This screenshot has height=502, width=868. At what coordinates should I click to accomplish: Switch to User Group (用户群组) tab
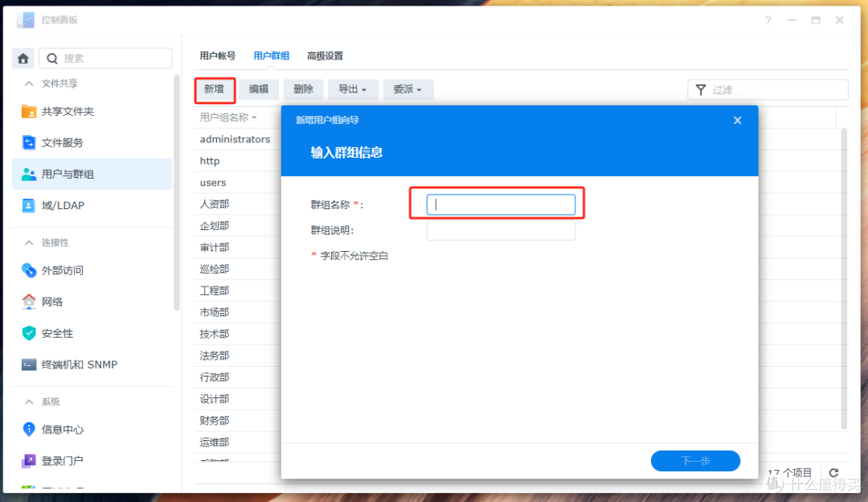[272, 56]
